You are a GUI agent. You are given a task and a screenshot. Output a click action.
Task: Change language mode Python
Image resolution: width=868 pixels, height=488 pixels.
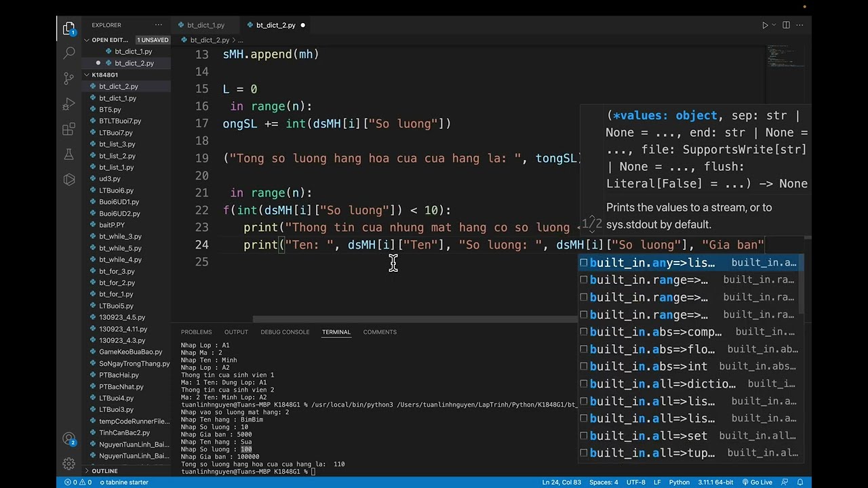(x=679, y=483)
